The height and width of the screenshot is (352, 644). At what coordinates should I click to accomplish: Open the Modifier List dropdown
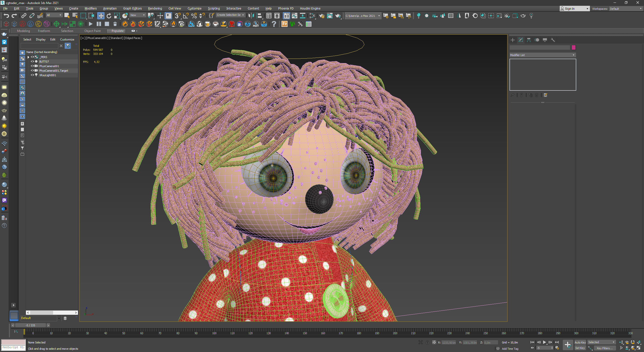click(x=542, y=55)
